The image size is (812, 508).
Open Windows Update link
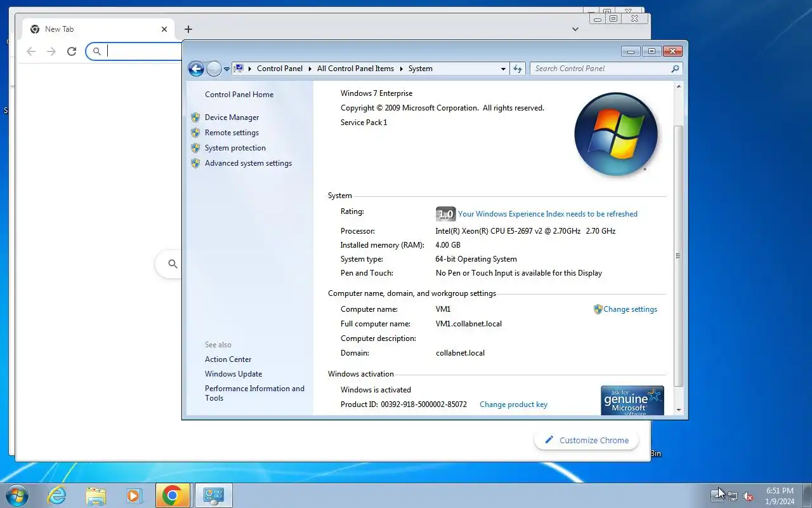[233, 374]
